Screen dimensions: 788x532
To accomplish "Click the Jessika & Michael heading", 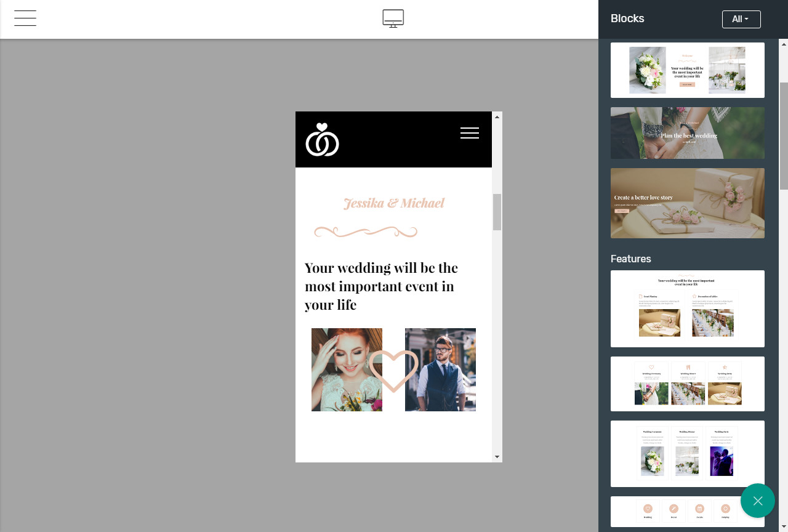I will (x=394, y=203).
